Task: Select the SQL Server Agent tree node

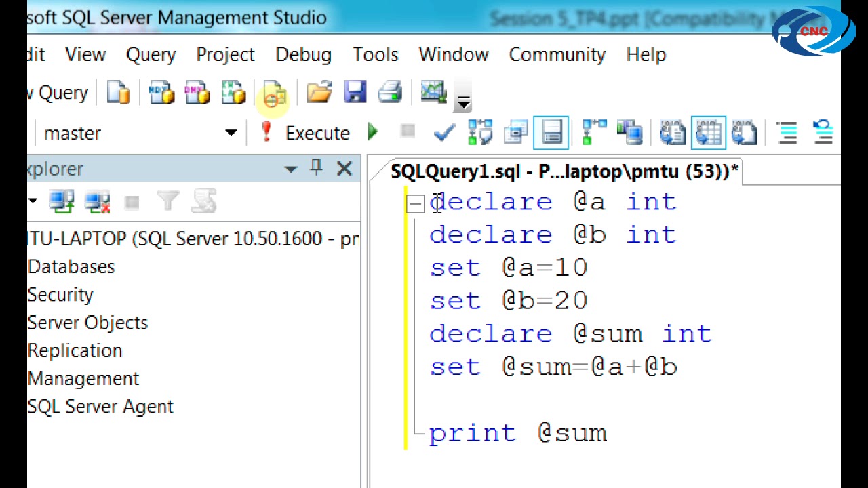Action: 100,407
